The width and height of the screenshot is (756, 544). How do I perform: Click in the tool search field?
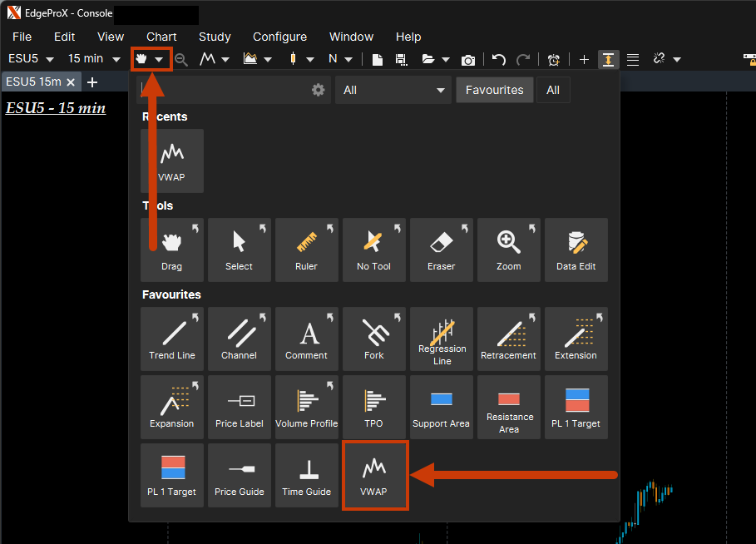pyautogui.click(x=223, y=90)
